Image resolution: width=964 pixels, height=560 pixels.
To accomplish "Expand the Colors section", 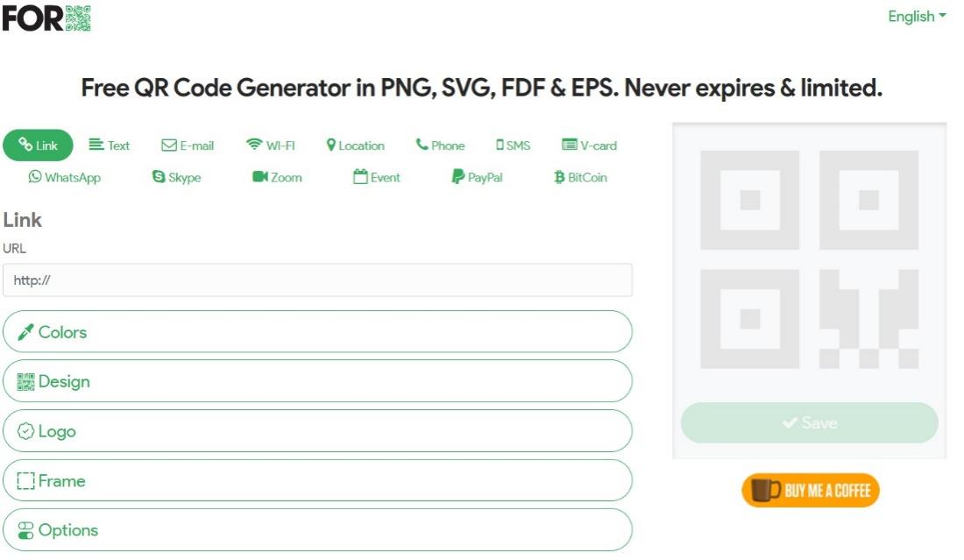I will click(x=317, y=332).
